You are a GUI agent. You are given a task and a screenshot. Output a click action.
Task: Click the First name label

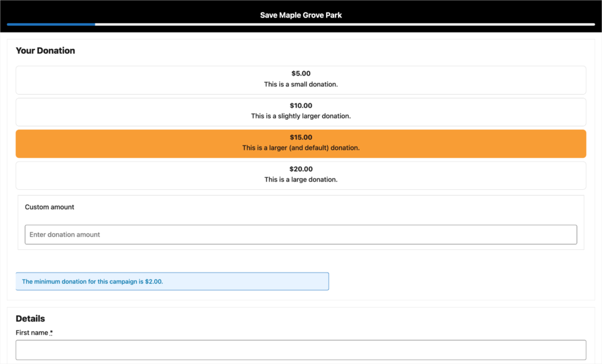(x=34, y=333)
